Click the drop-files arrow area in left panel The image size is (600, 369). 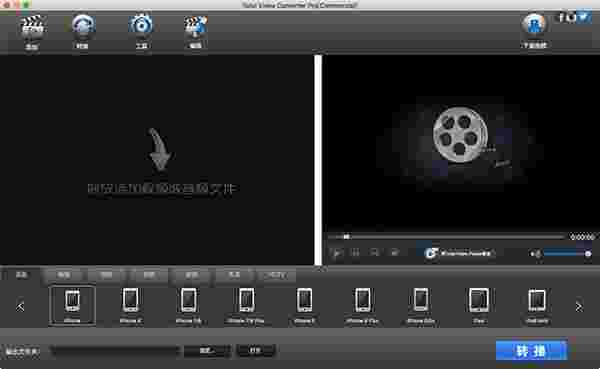[160, 150]
